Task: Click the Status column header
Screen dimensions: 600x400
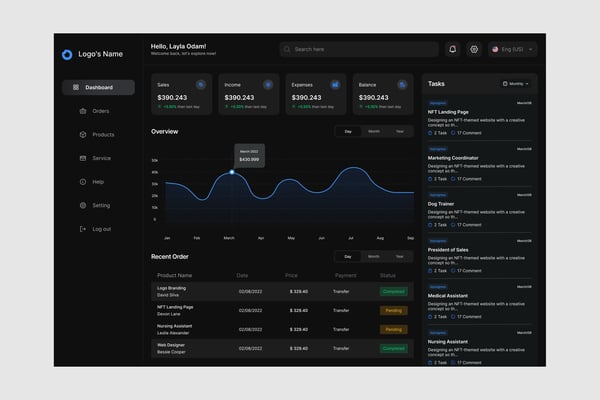Action: 388,275
